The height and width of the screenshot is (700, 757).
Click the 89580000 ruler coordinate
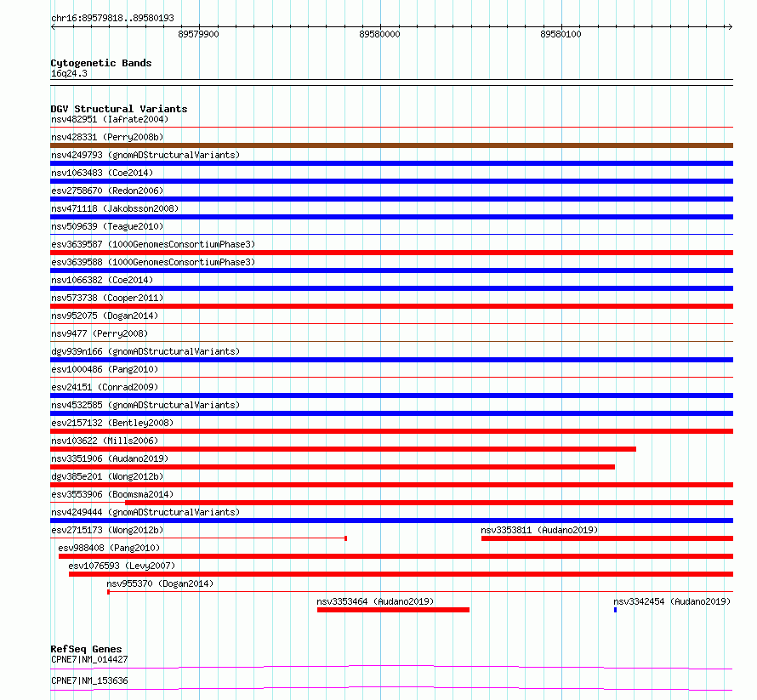(x=379, y=34)
